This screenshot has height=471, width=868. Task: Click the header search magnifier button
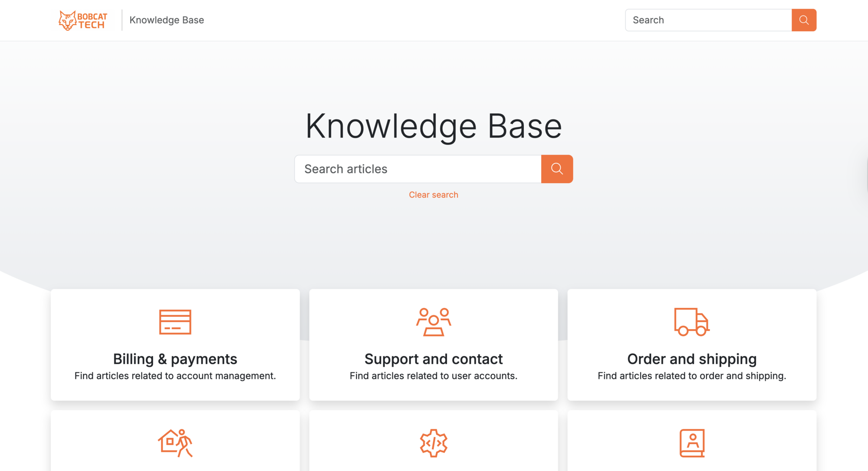click(x=804, y=20)
